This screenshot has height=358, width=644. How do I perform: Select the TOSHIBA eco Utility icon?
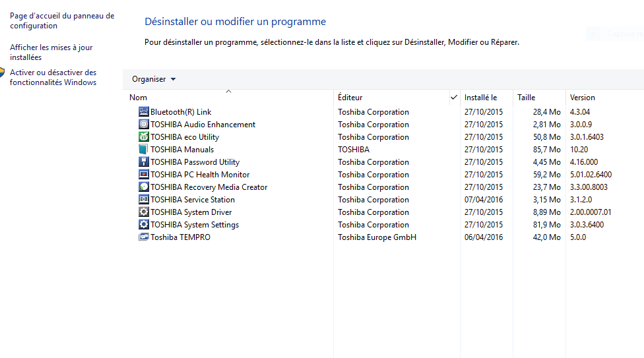click(143, 136)
